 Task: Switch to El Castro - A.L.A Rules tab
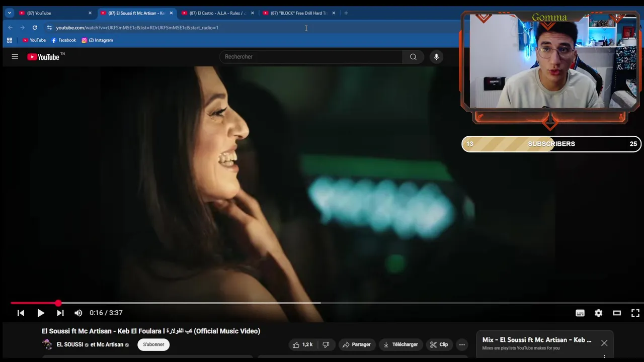217,13
